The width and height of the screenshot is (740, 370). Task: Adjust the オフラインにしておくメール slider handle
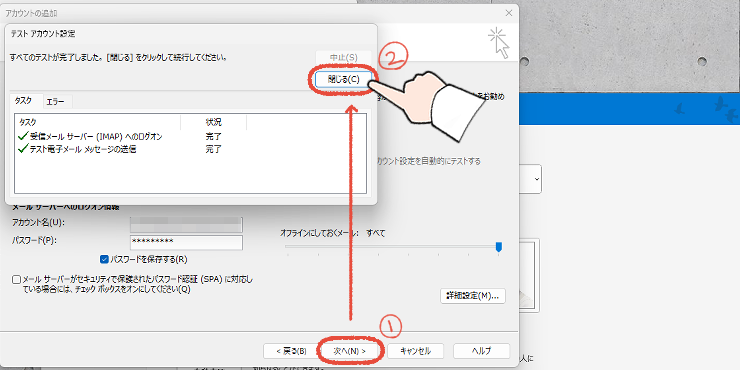click(x=498, y=247)
